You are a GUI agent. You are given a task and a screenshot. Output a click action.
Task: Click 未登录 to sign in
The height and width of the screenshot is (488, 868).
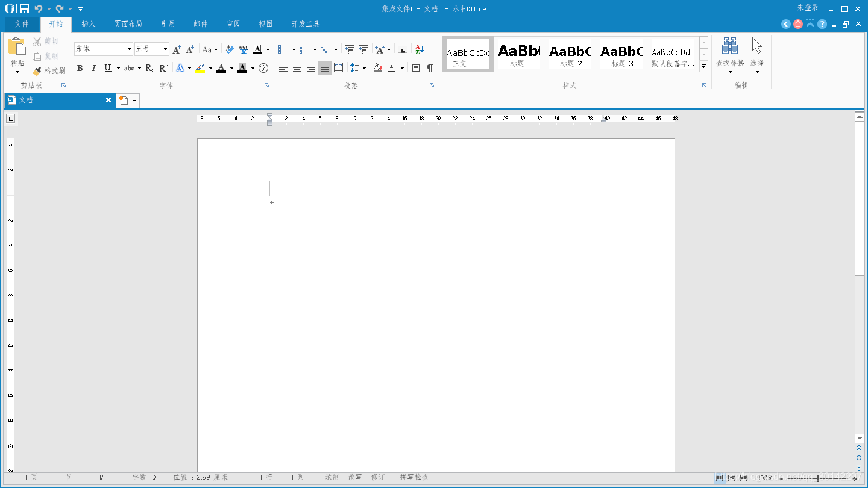tap(808, 8)
